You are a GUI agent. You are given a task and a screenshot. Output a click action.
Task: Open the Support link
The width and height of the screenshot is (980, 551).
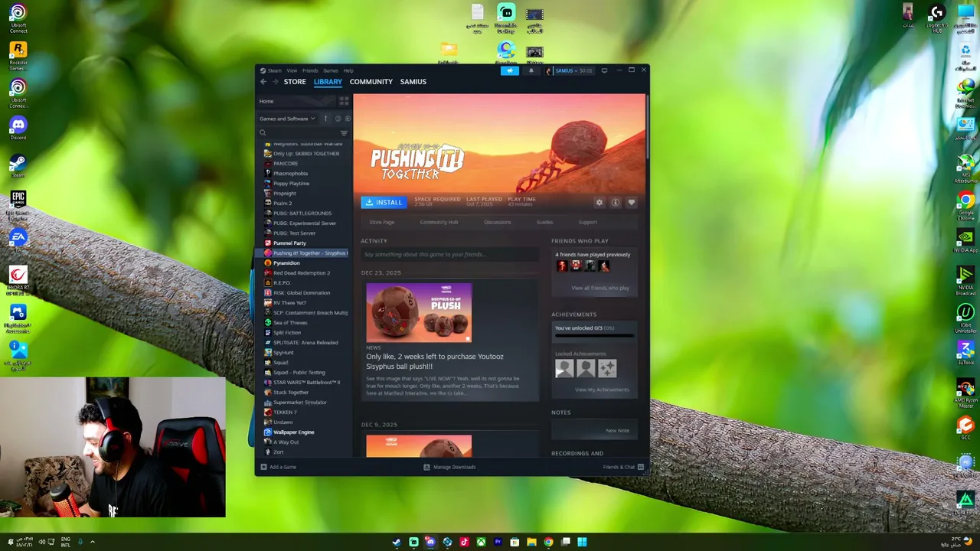588,222
